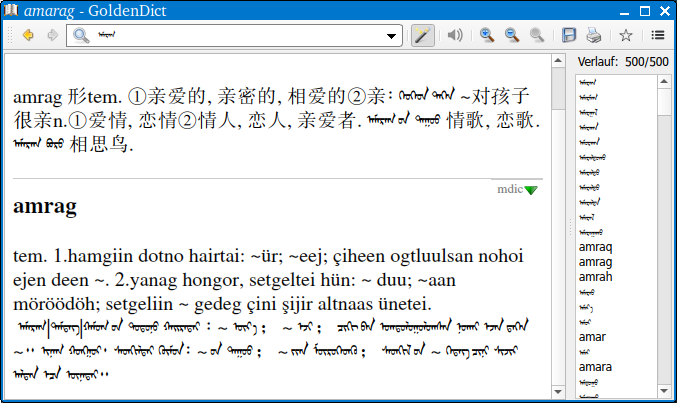Click the history list scrollbar track
This screenshot has height=403, width=677.
click(665, 250)
